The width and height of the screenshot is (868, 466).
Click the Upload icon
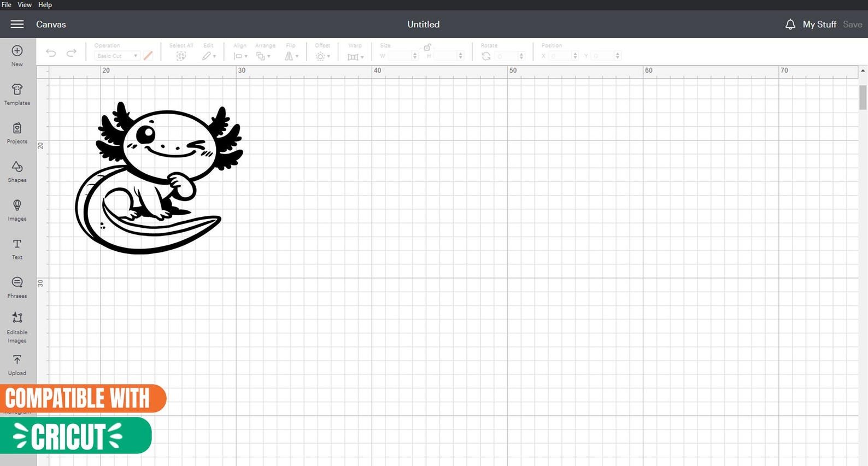pyautogui.click(x=17, y=359)
